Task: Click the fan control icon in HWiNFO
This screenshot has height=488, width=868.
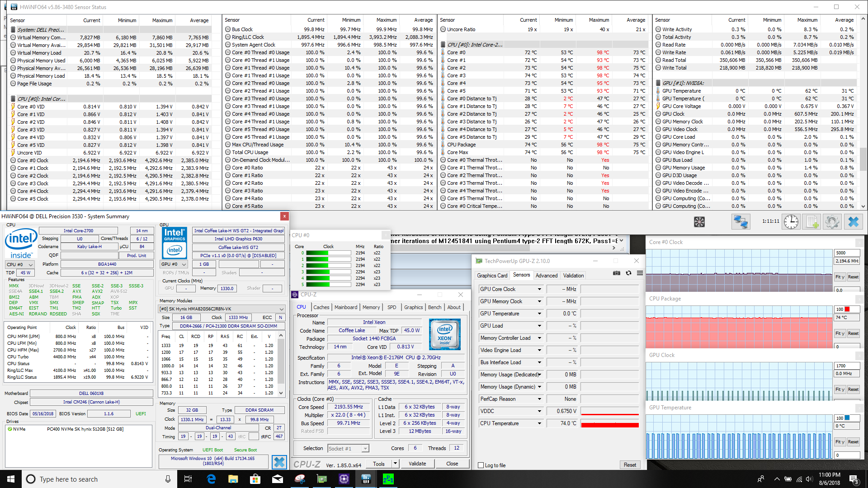Action: click(x=699, y=222)
